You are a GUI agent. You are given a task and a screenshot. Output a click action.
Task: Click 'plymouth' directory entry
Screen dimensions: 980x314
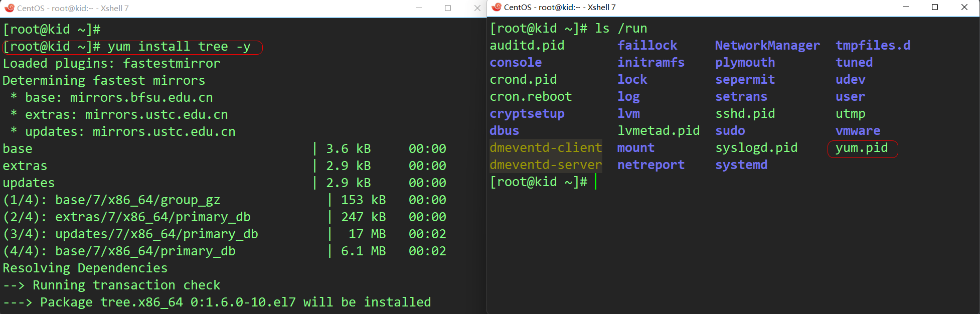tap(745, 63)
